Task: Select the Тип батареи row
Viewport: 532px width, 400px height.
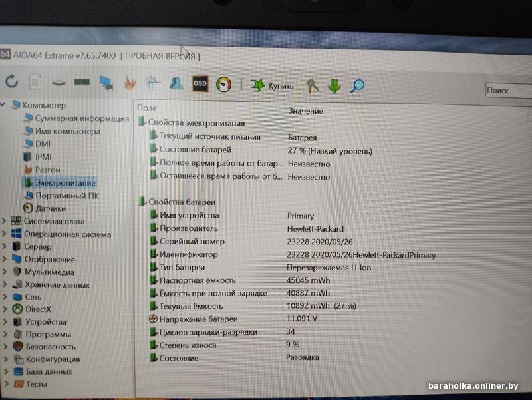Action: pyautogui.click(x=261, y=268)
